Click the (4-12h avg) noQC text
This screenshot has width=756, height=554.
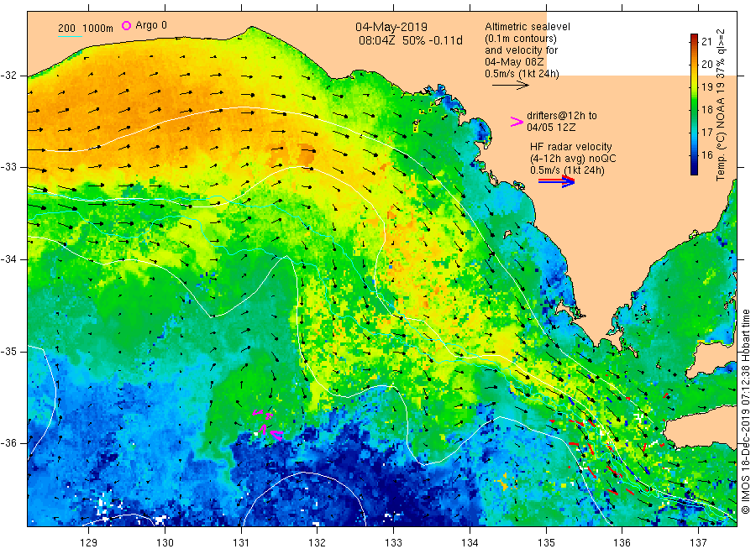573,159
